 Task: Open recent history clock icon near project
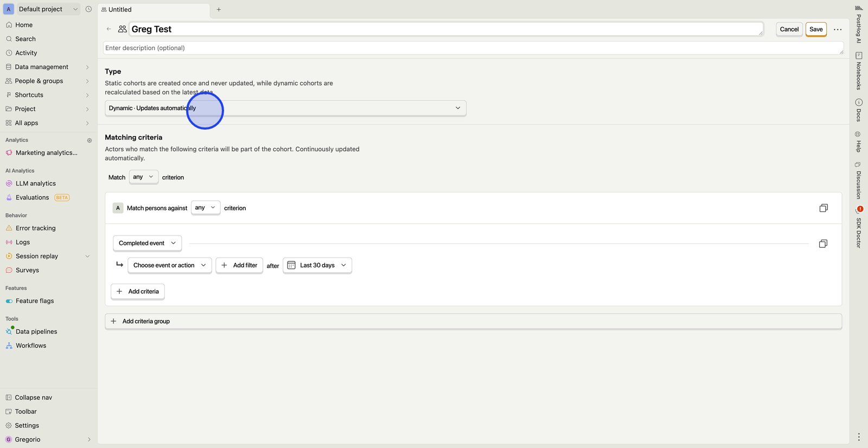point(88,9)
